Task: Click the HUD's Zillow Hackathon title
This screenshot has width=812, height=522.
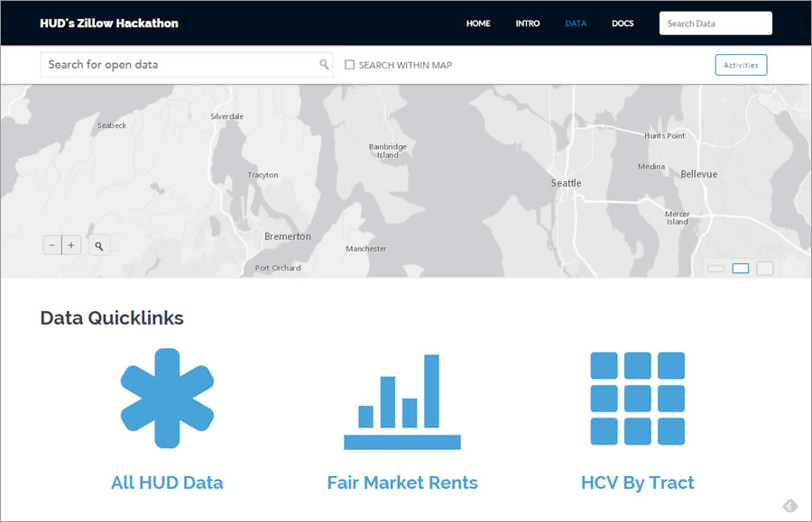Action: pyautogui.click(x=108, y=23)
